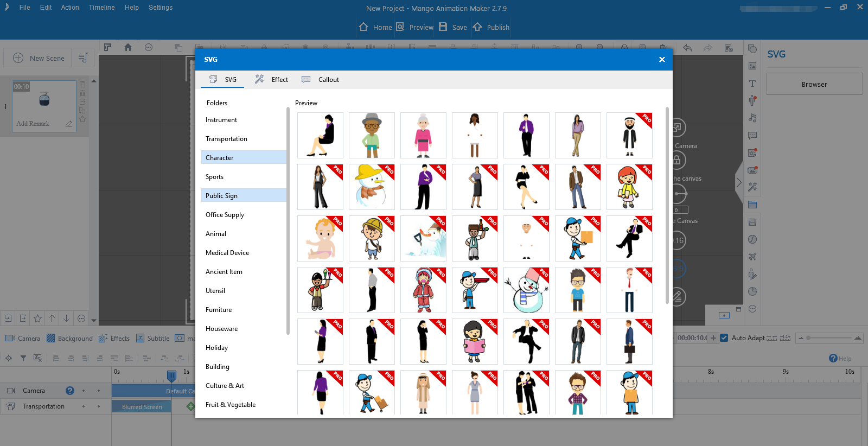Open the Timeline menu
The height and width of the screenshot is (446, 868).
(101, 8)
